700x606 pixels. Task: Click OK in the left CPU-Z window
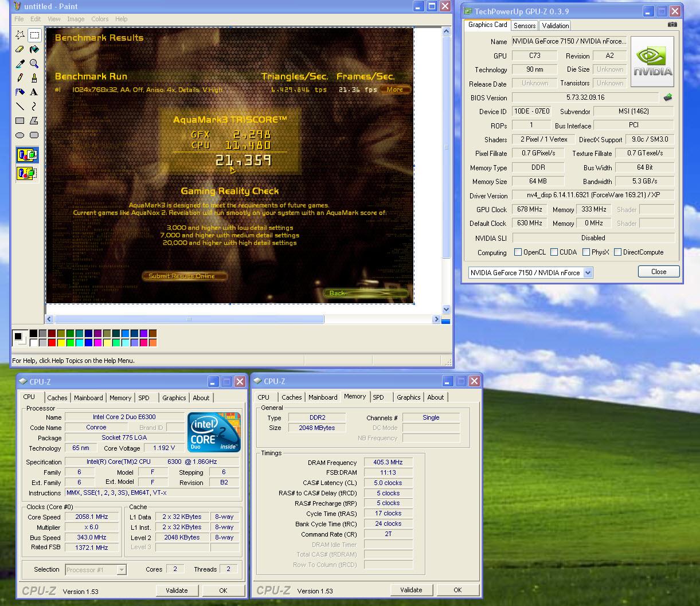(223, 591)
